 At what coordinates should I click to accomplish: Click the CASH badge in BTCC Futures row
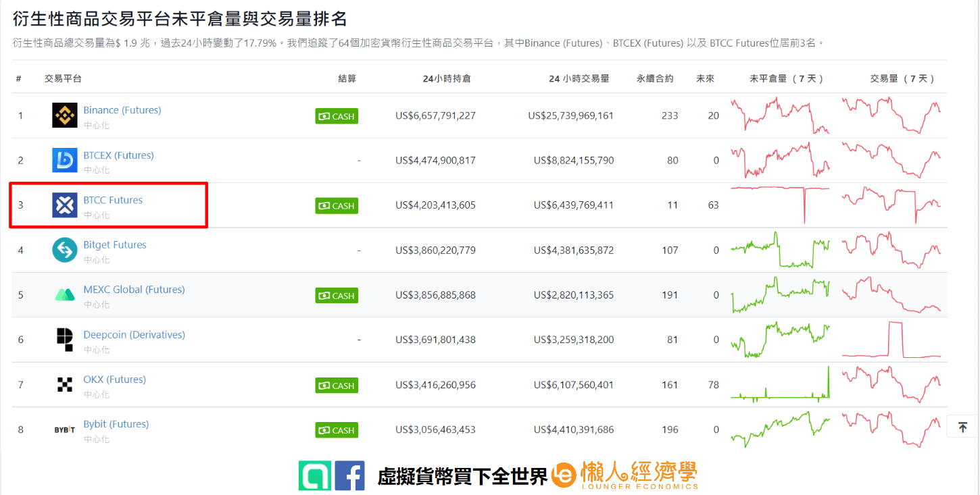coord(337,205)
